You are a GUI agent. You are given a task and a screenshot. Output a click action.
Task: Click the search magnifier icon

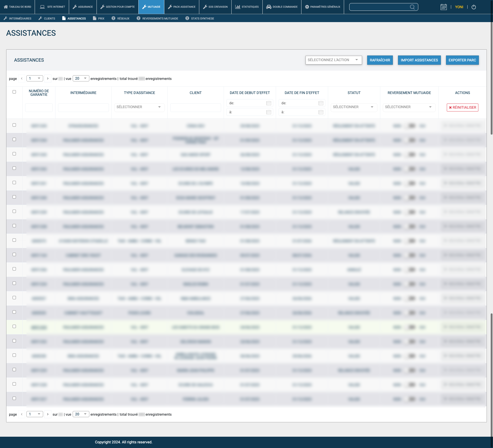pyautogui.click(x=412, y=7)
